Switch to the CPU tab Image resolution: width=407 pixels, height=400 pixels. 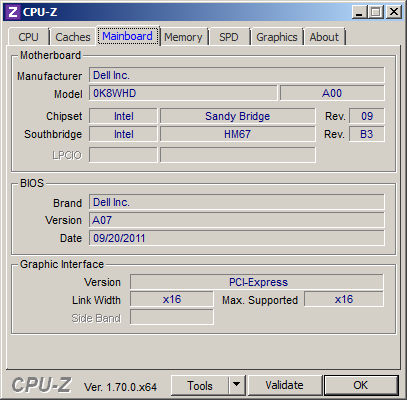coord(28,37)
